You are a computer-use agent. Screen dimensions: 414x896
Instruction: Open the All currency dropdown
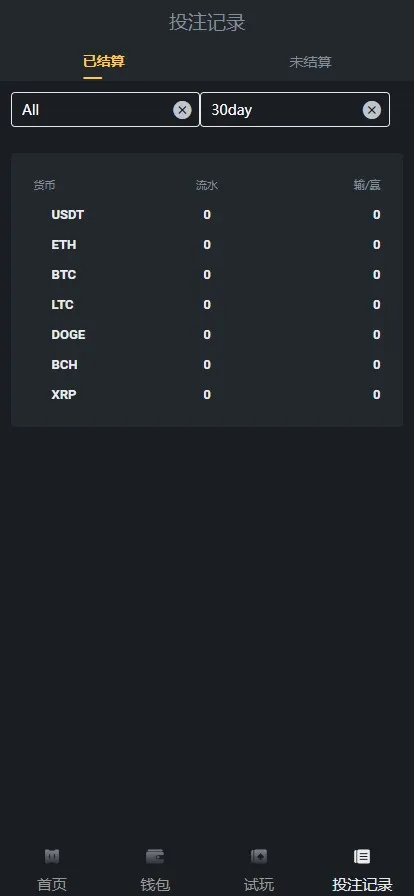click(105, 110)
